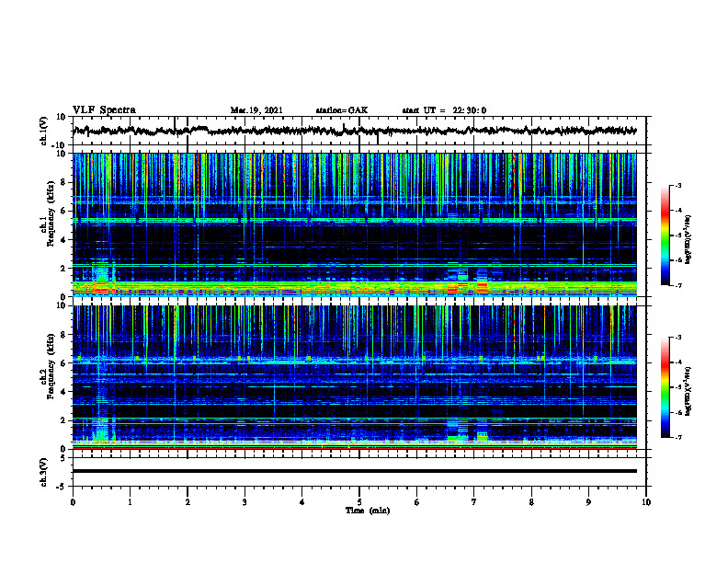Click time axis tick label '0'

click(73, 502)
